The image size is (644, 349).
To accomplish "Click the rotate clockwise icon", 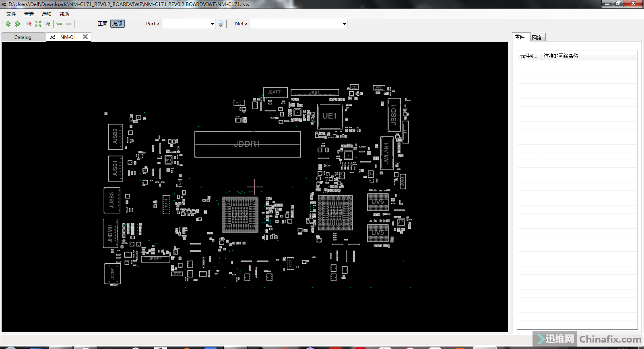I will click(17, 24).
